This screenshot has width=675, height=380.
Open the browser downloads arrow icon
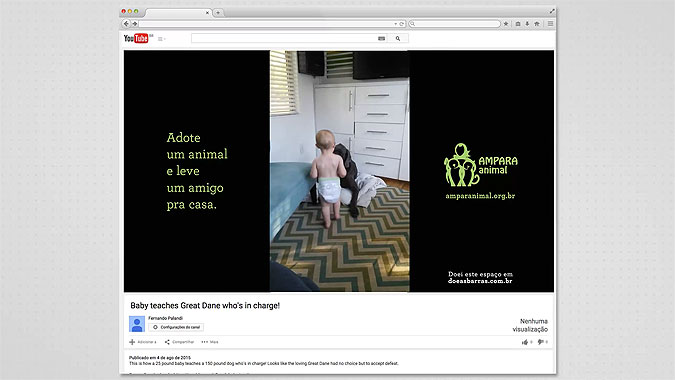point(527,24)
